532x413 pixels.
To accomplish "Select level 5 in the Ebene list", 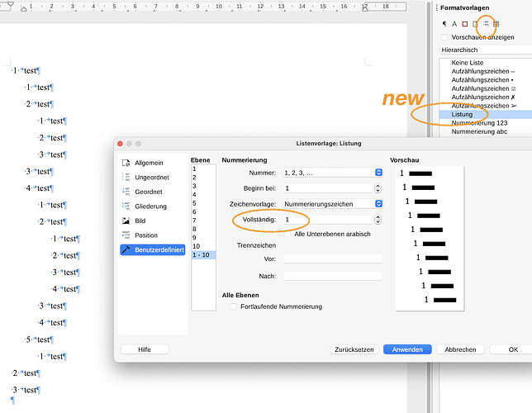I will [203, 203].
